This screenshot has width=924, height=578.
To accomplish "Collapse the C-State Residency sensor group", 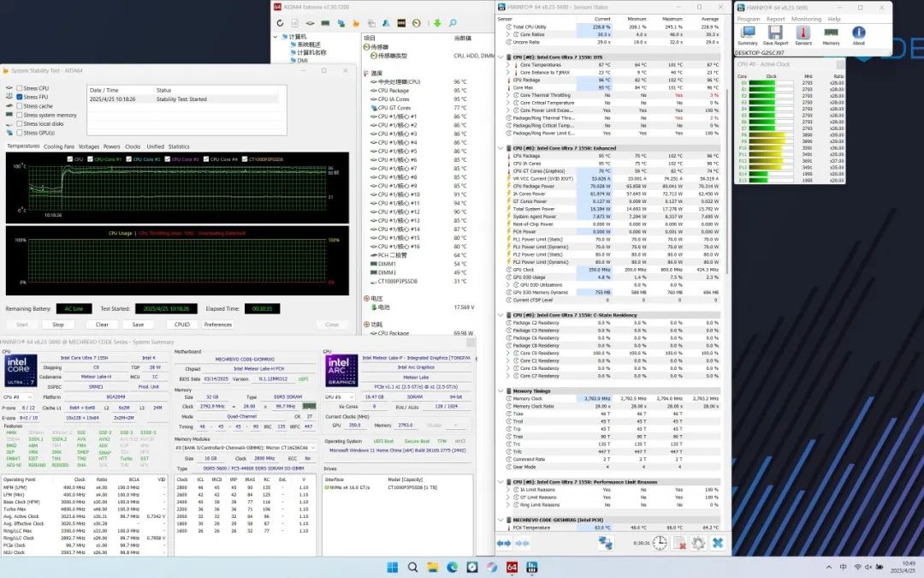I will (500, 315).
